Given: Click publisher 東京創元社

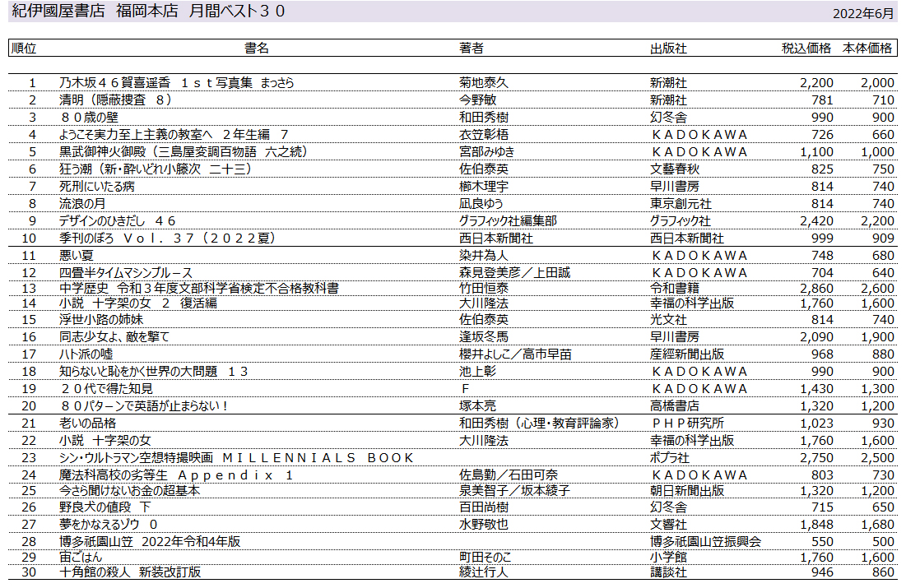Looking at the screenshot, I should coord(681,203).
